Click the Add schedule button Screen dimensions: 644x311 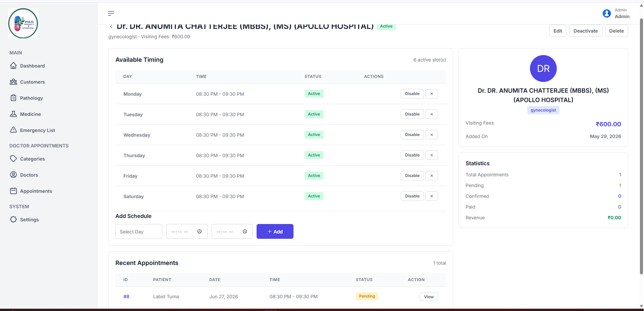[x=275, y=231]
